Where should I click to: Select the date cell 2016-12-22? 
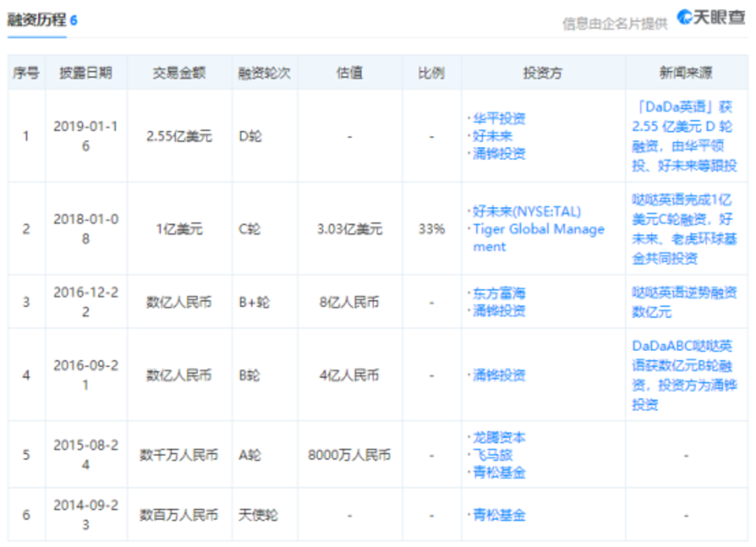86,302
